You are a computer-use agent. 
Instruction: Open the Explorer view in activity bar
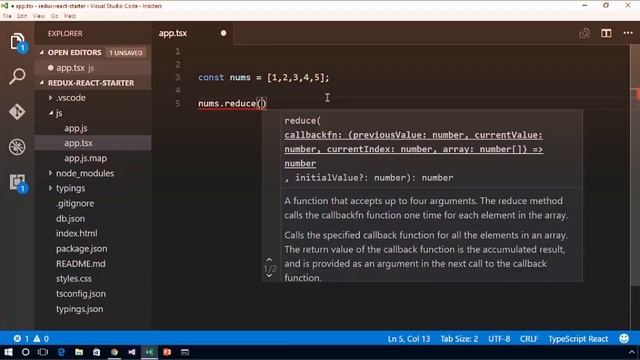click(x=17, y=42)
